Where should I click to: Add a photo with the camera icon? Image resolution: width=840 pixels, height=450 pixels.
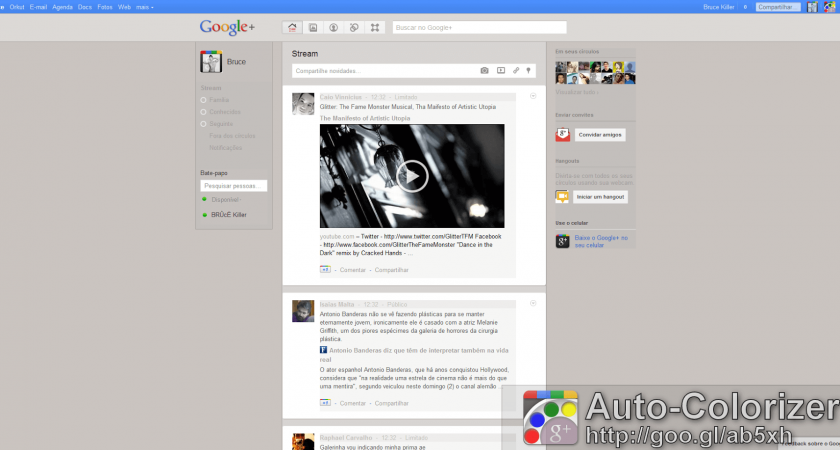484,70
